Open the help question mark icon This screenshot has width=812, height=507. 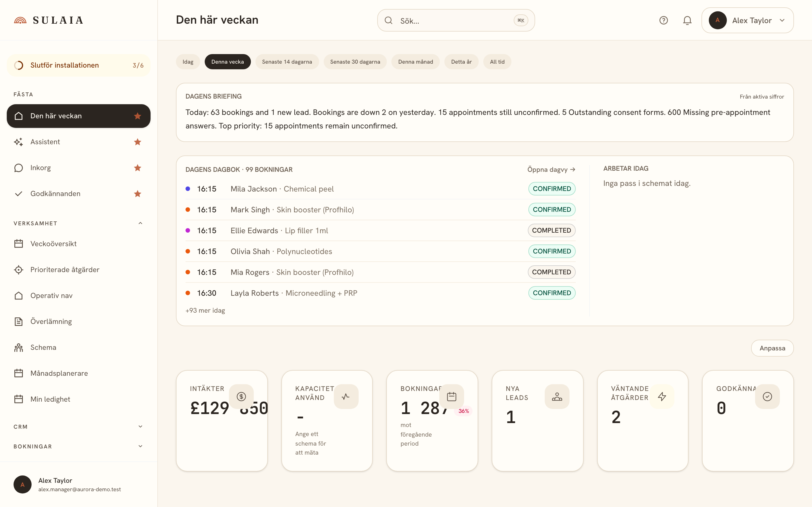(x=663, y=21)
